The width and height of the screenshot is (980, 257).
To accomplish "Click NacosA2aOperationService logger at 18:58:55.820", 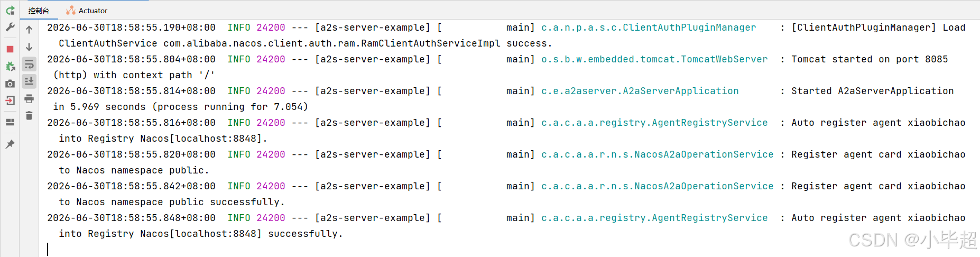I will pyautogui.click(x=658, y=154).
